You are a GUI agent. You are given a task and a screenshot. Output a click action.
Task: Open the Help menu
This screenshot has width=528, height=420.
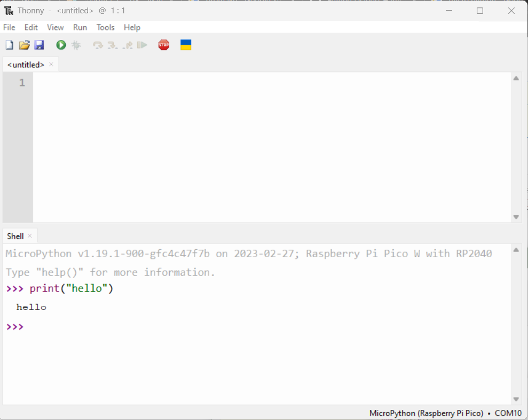point(132,27)
